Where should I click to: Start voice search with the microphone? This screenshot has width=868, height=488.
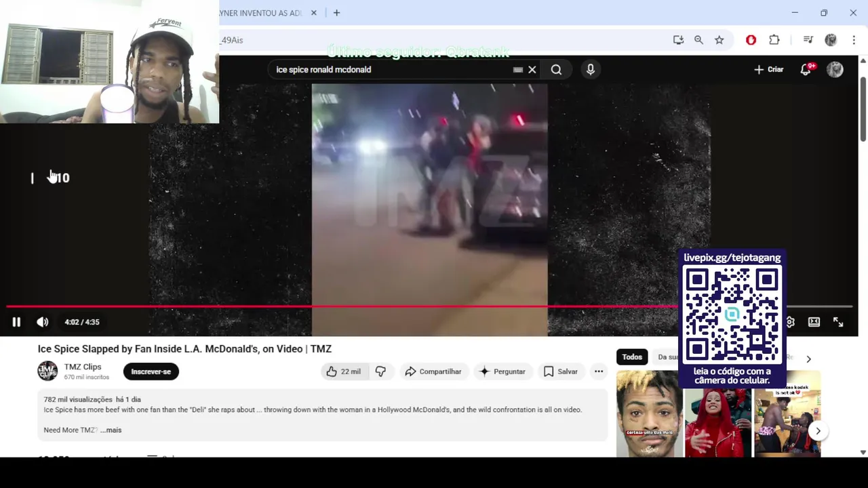tap(591, 69)
